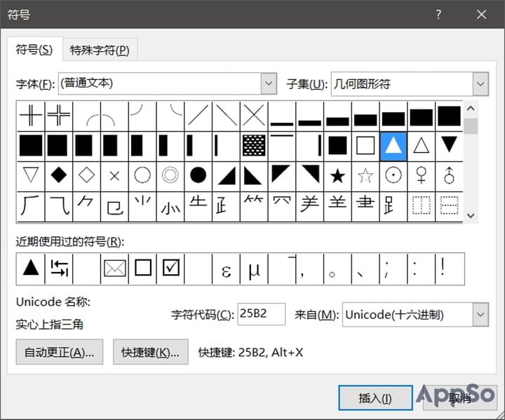
Task: Switch to the 符号 tab
Action: point(34,50)
